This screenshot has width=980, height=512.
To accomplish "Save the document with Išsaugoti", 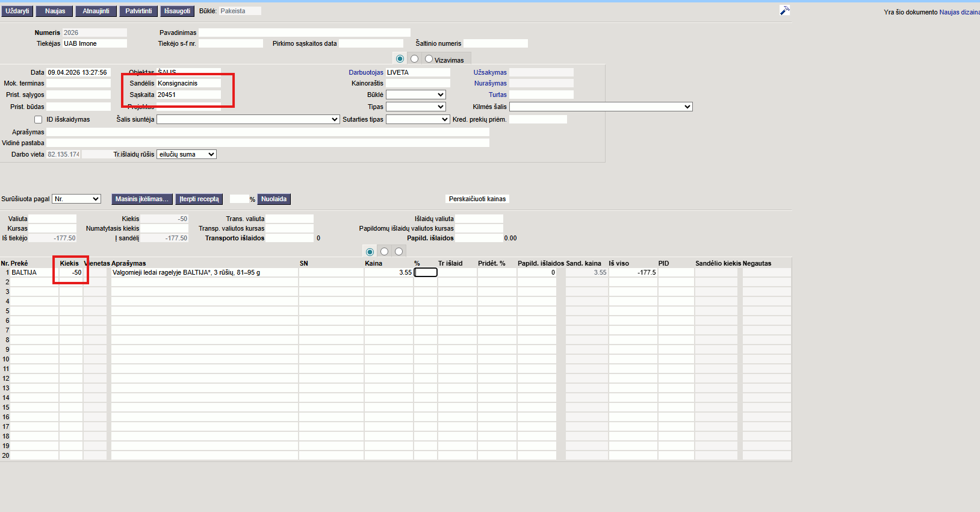I will click(177, 11).
